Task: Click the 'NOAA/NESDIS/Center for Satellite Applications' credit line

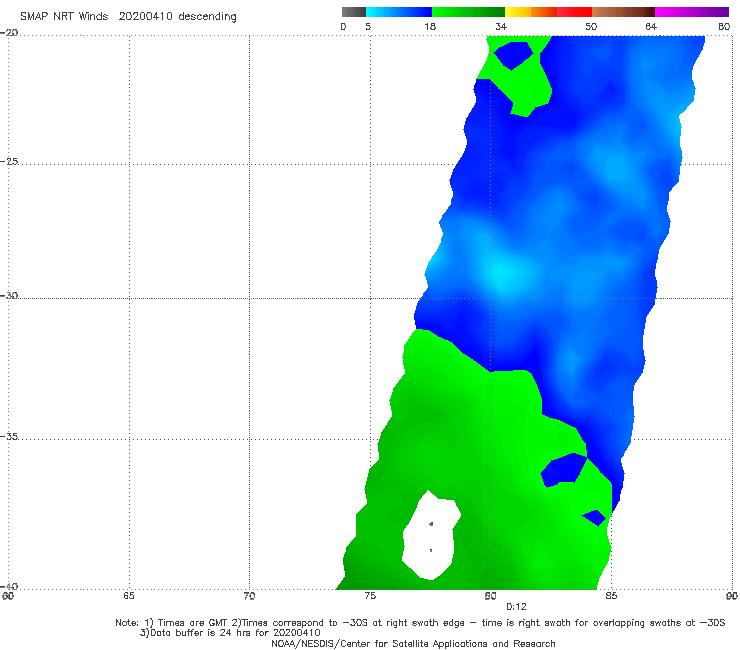Action: pos(413,643)
